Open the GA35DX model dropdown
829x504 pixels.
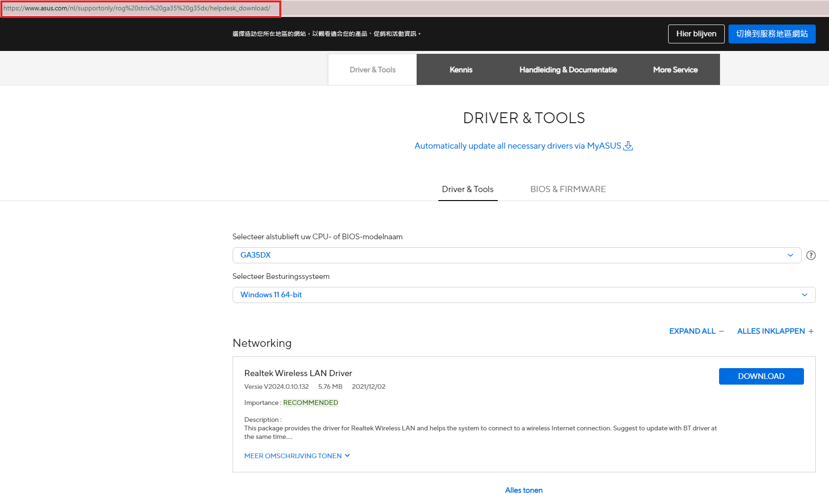click(x=517, y=255)
